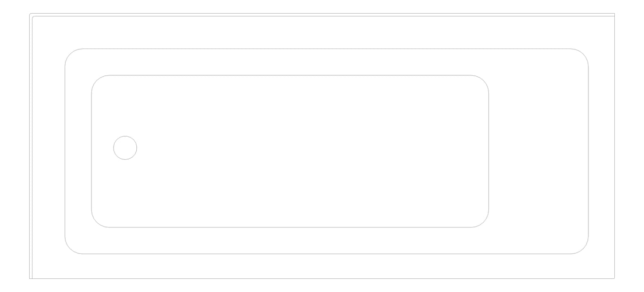Click the bottom-right rounded corner of middle outline
This screenshot has width=644, height=292.
click(x=583, y=249)
